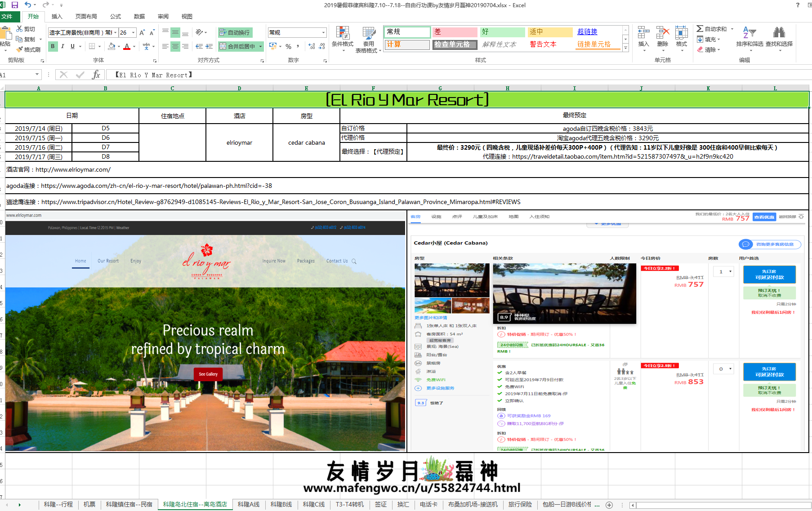Open the AutoSum (自动求和) dropdown arrow
The width and height of the screenshot is (812, 511).
(x=732, y=29)
